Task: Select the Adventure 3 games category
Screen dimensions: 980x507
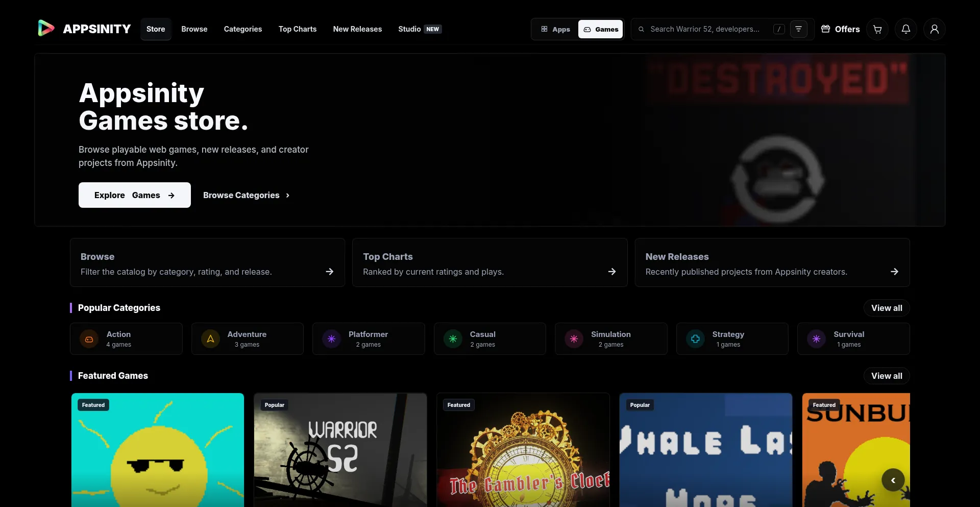Action: 248,339
